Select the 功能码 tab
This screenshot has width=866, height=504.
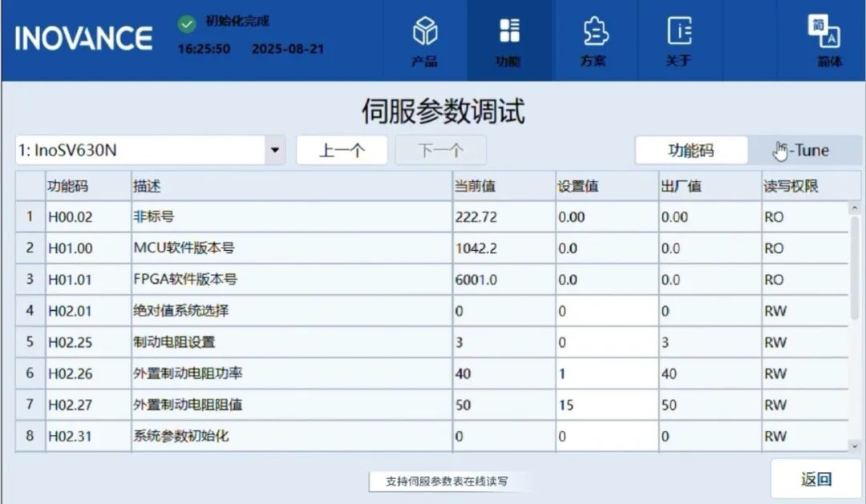[691, 150]
